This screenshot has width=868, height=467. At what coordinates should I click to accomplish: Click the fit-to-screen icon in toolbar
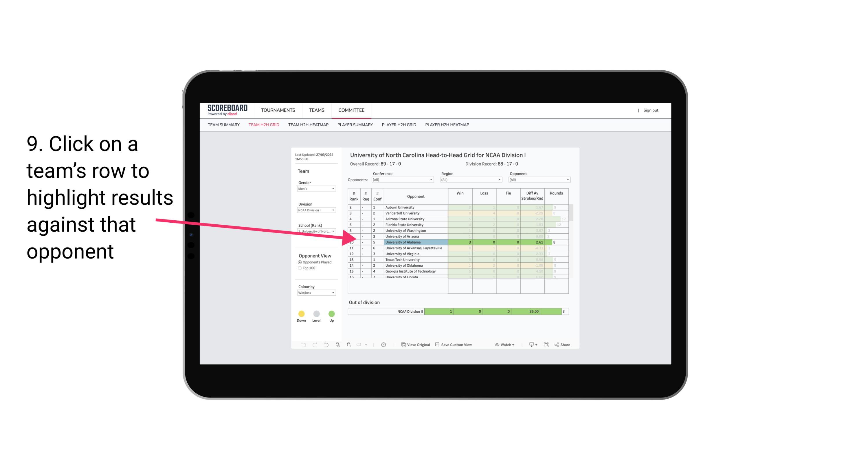(x=546, y=345)
